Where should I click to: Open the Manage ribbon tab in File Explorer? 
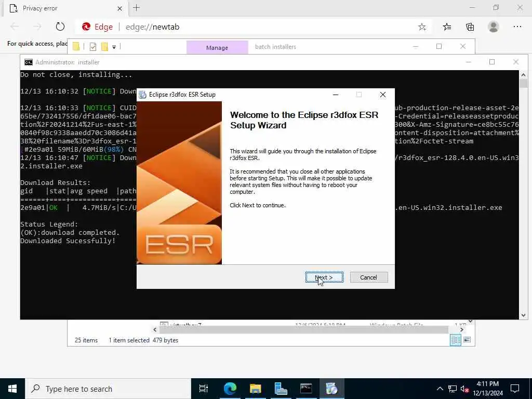tap(217, 47)
